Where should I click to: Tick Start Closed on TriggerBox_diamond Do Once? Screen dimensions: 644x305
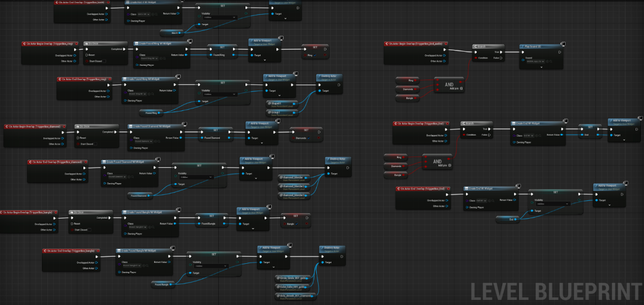tap(97, 144)
